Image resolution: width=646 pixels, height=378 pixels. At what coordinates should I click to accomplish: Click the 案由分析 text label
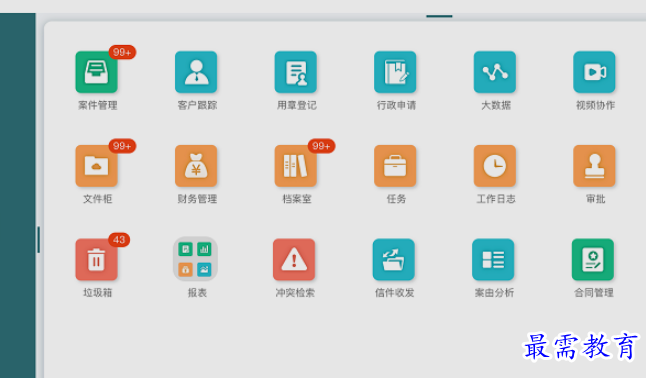494,293
